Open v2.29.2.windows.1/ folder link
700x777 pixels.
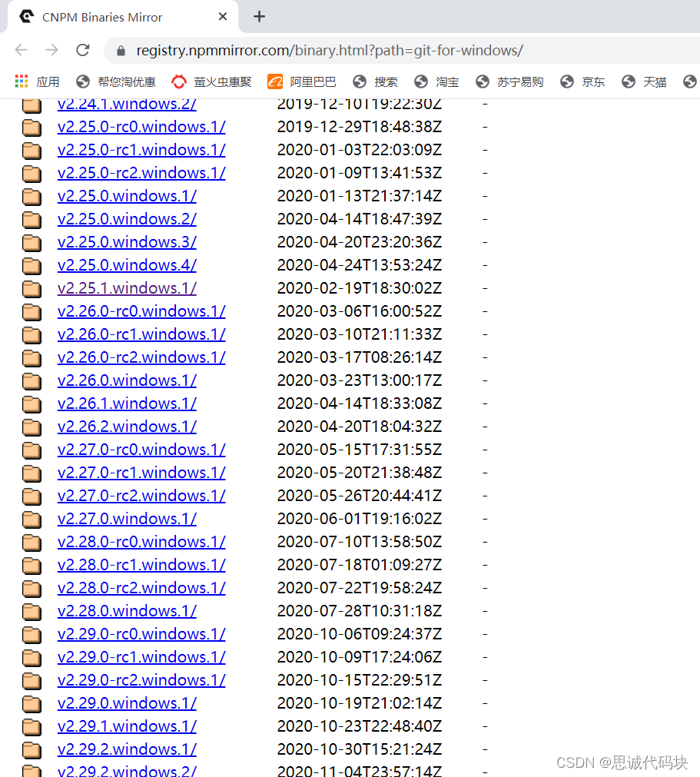pos(127,749)
